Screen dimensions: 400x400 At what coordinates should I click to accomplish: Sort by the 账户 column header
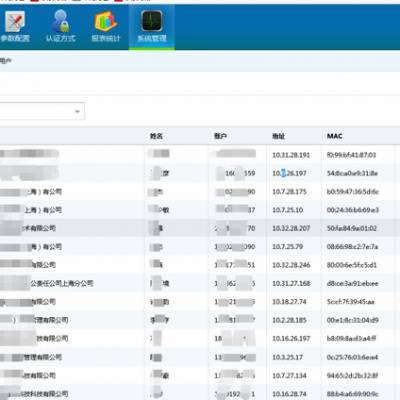[220, 136]
